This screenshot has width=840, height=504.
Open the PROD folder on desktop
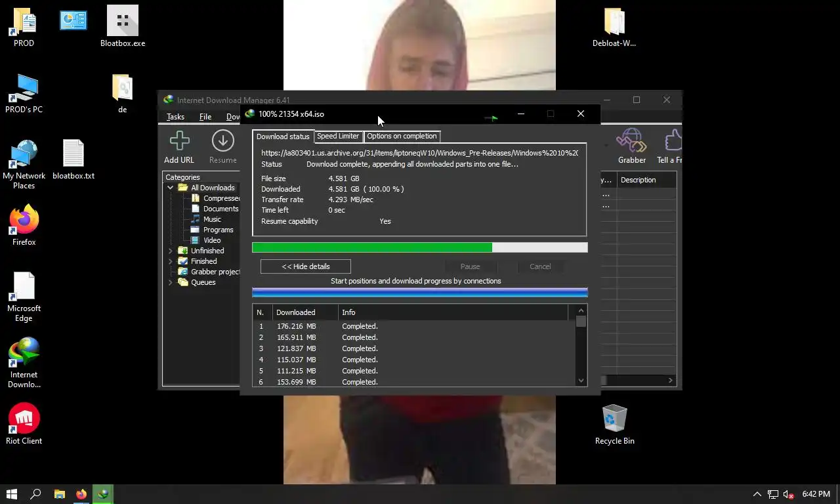coord(24,27)
